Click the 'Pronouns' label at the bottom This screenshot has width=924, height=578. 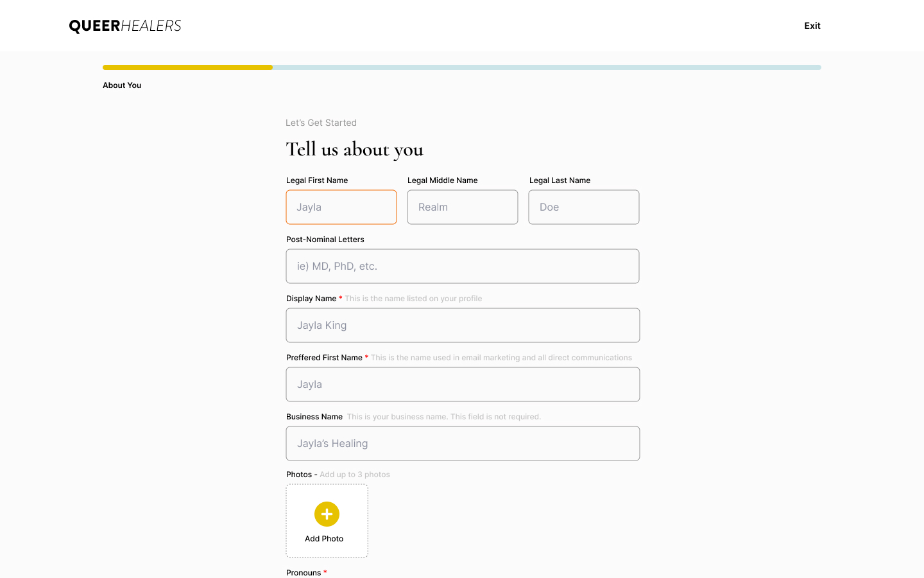(x=304, y=573)
